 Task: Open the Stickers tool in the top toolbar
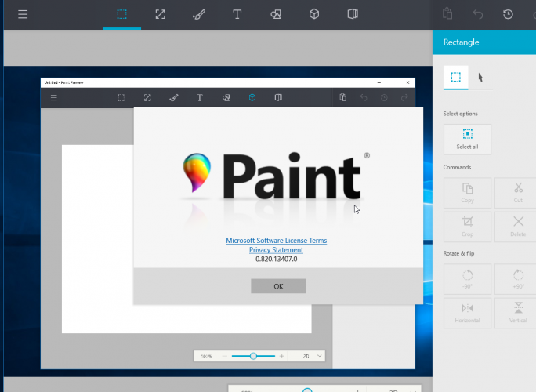point(276,14)
